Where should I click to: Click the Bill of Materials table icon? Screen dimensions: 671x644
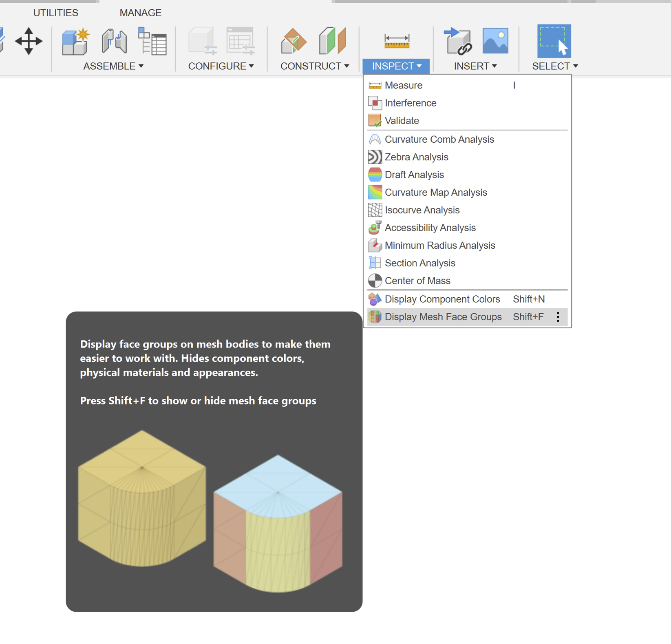point(153,41)
